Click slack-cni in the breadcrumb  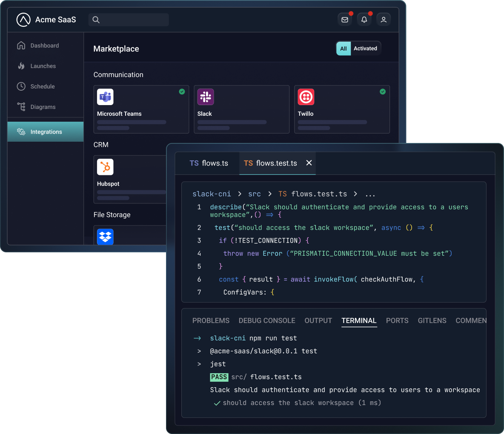[x=212, y=194]
